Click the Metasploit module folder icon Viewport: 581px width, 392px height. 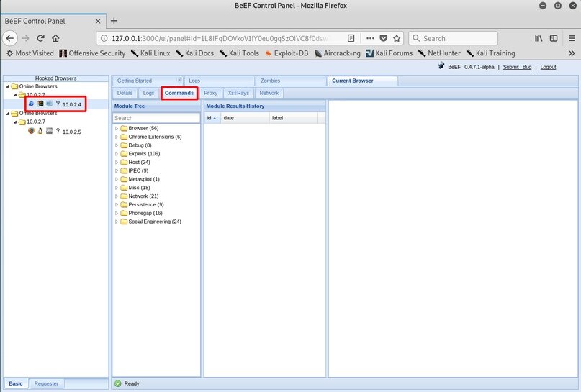tap(124, 179)
